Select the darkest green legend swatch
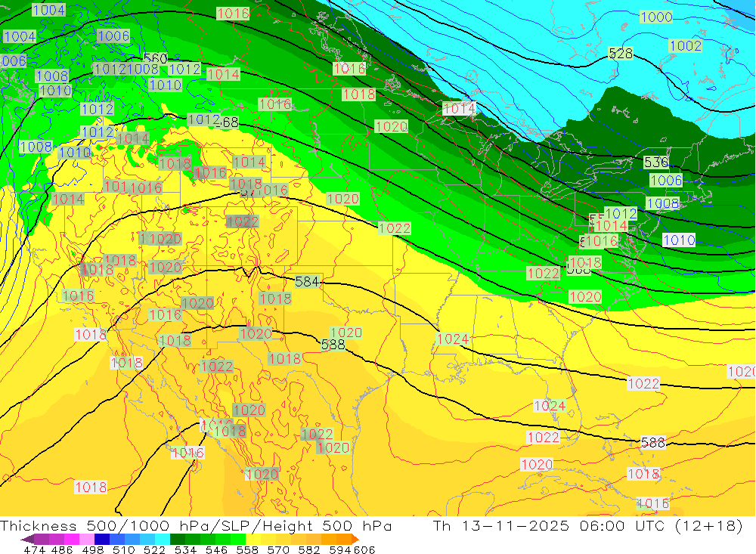This screenshot has height=554, width=756. [x=178, y=539]
